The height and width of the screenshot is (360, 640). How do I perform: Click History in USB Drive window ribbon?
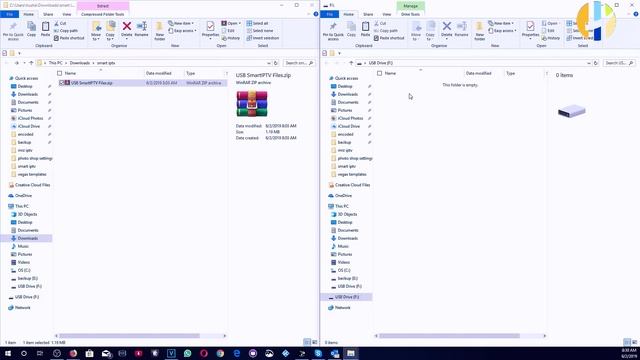[551, 38]
